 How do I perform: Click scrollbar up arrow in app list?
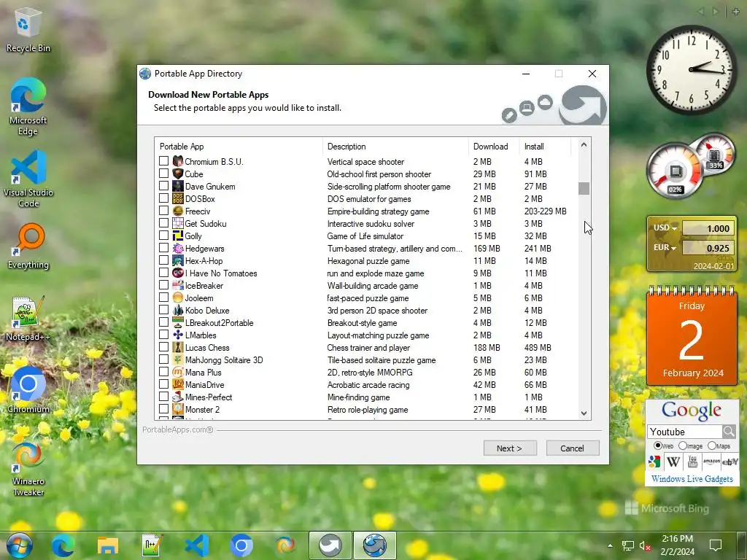pos(584,145)
